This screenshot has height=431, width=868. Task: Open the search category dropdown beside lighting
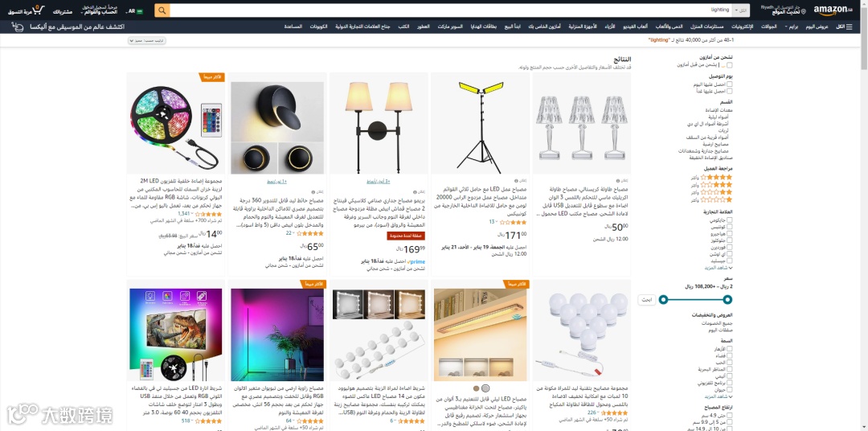(x=740, y=10)
